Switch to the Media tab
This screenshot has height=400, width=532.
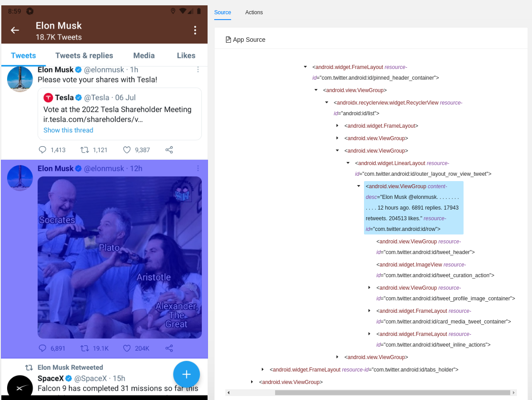144,56
